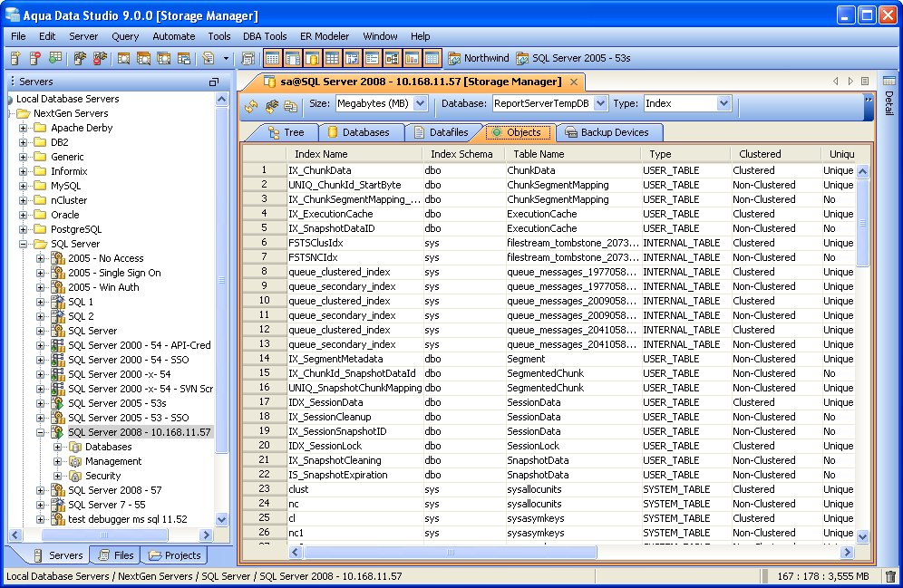Click the first orange-highlighted grid window button

pyautogui.click(x=272, y=58)
